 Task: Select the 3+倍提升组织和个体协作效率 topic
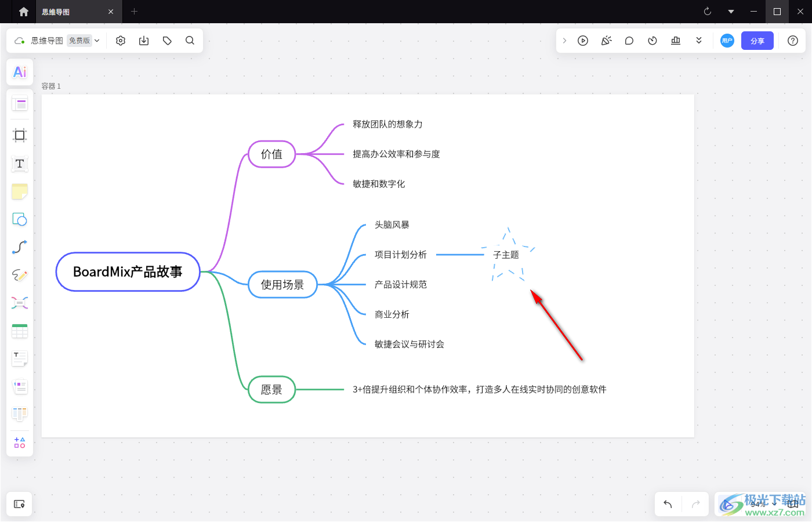click(x=480, y=390)
